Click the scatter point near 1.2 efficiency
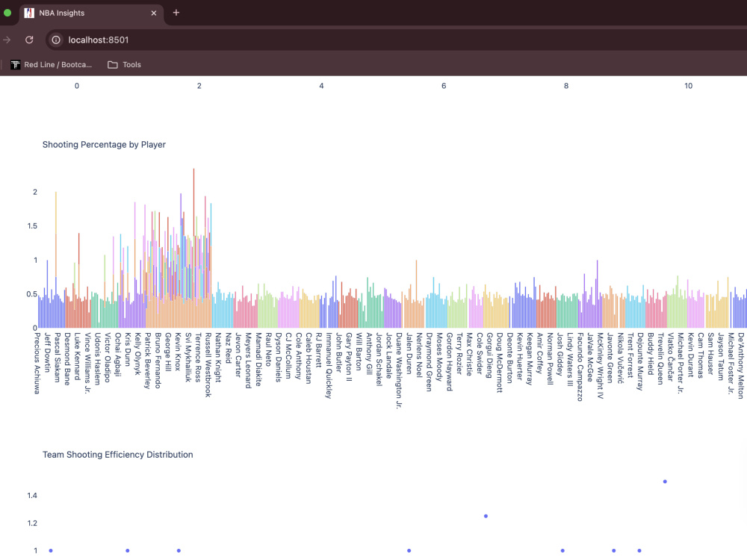747x560 pixels. coord(486,516)
